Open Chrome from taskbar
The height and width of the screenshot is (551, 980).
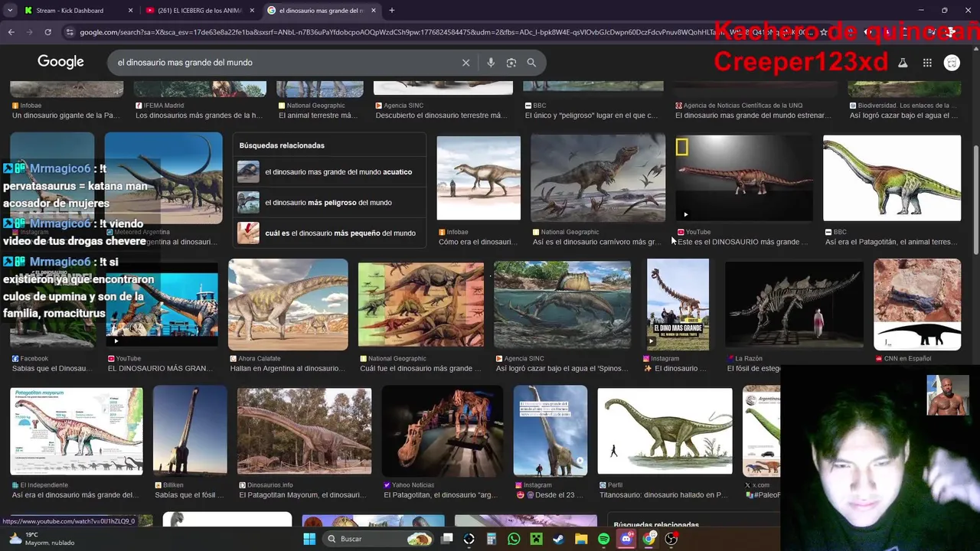[x=648, y=539]
